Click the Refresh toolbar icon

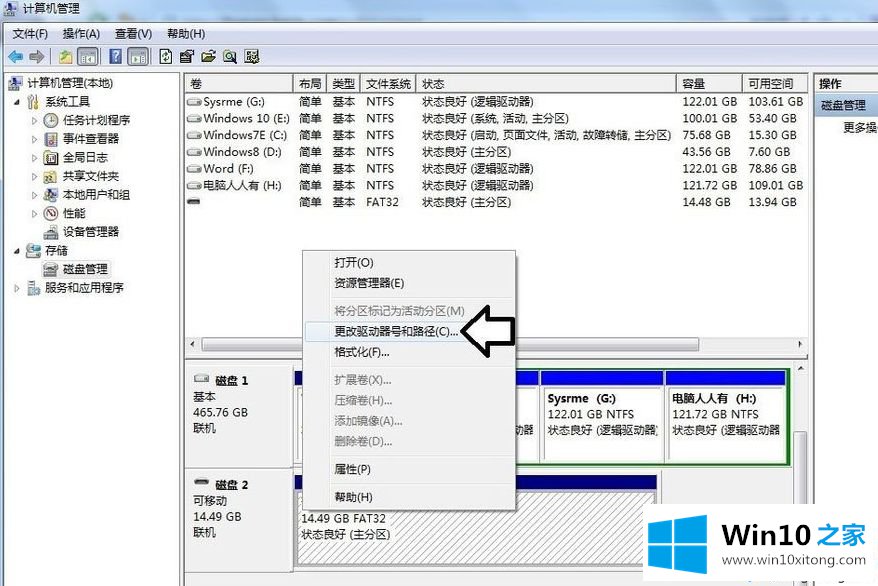[166, 57]
